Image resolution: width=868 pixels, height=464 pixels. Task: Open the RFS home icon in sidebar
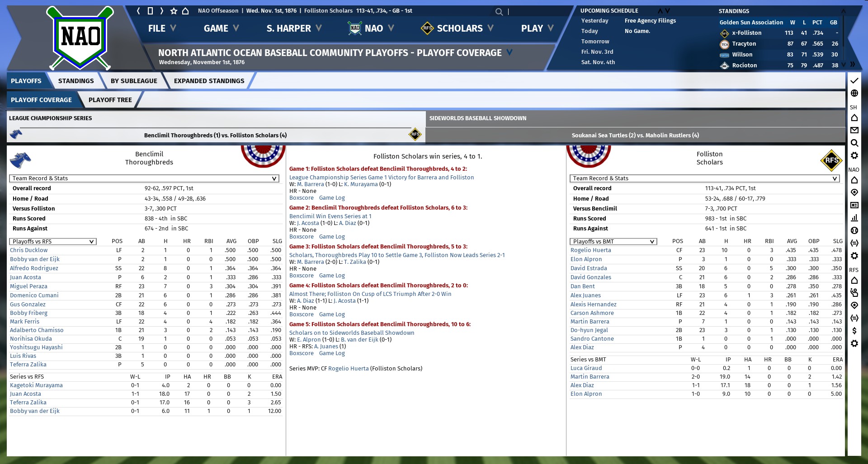tap(854, 281)
